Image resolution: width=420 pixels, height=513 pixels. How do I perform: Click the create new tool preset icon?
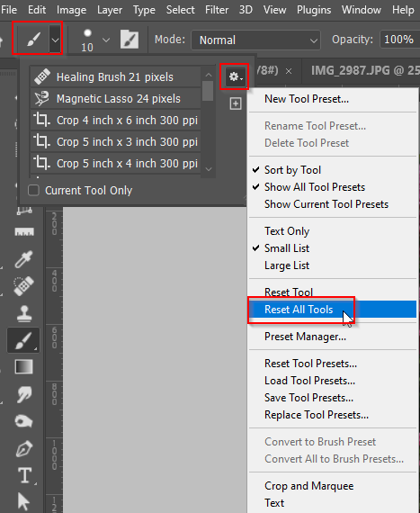[236, 103]
